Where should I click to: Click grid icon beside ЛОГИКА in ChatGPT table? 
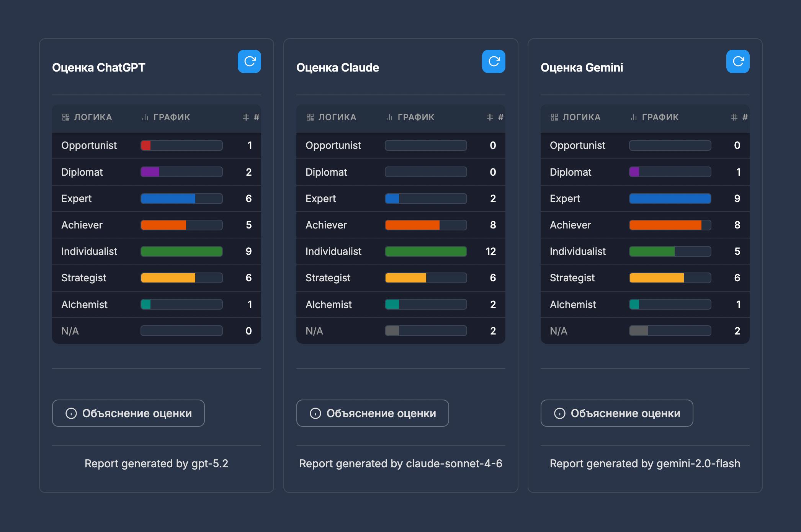(66, 117)
